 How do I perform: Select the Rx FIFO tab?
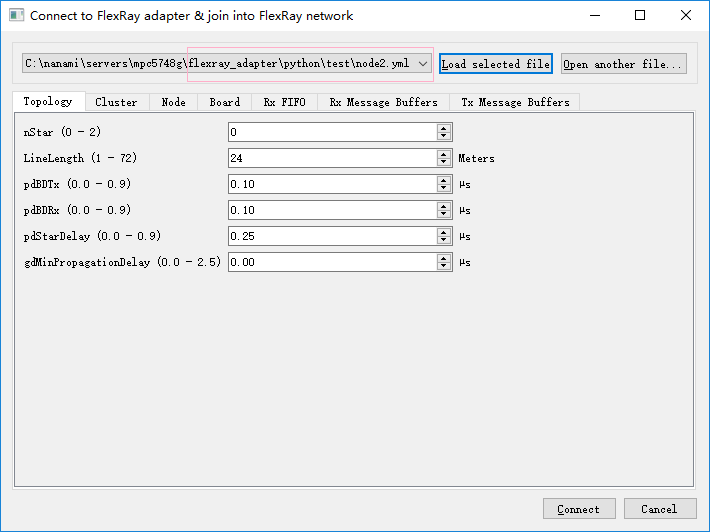tap(284, 102)
